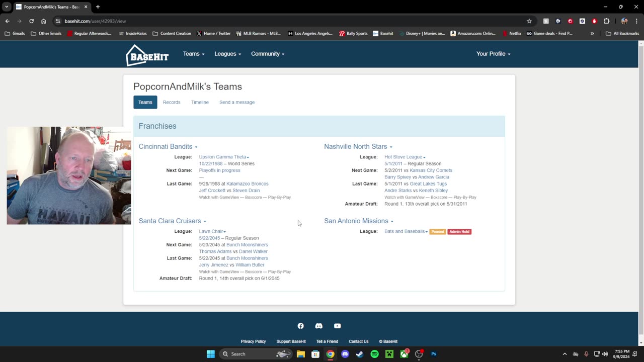The height and width of the screenshot is (362, 644).
Task: Open File Explorer from the taskbar
Action: click(x=301, y=354)
